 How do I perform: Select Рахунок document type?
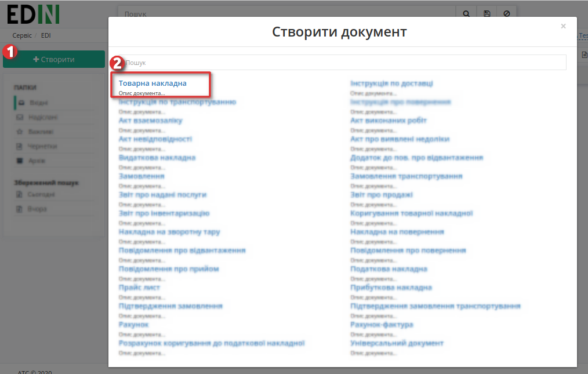click(x=133, y=325)
